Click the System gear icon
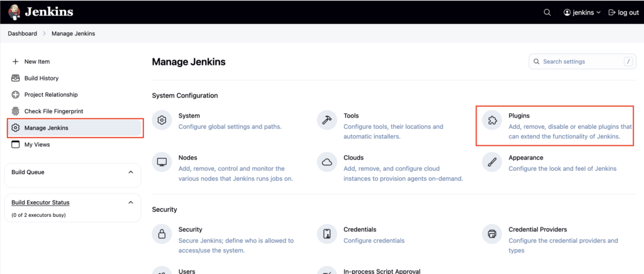This screenshot has width=644, height=274. 162,120
